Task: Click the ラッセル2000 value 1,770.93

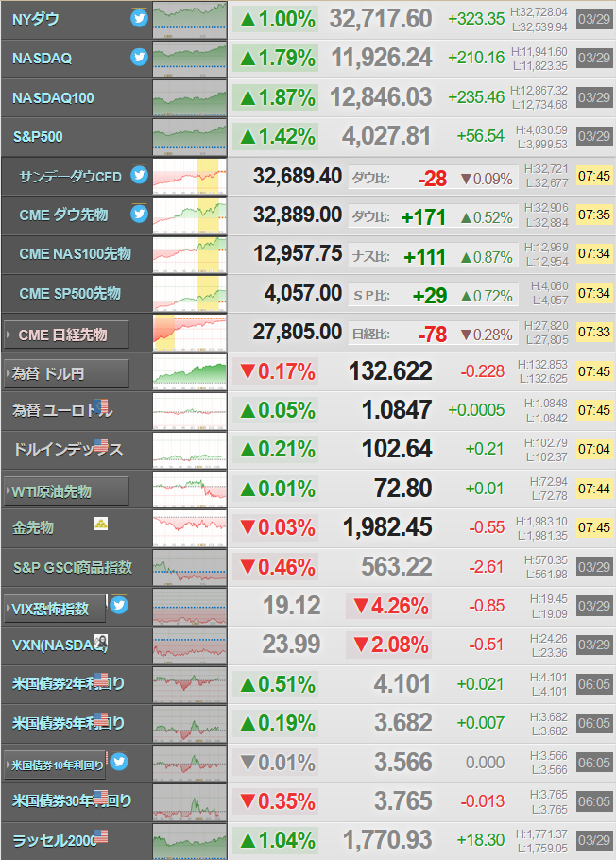Action: click(x=387, y=840)
